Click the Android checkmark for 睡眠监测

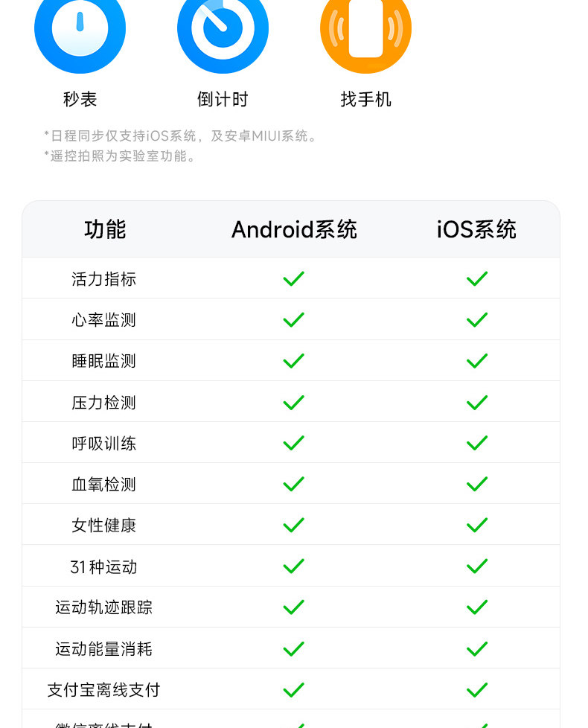pyautogui.click(x=293, y=361)
